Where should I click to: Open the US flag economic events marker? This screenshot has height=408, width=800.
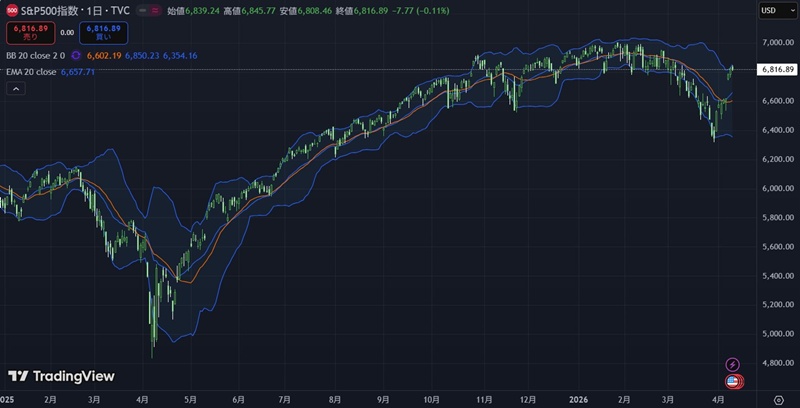pyautogui.click(x=732, y=381)
